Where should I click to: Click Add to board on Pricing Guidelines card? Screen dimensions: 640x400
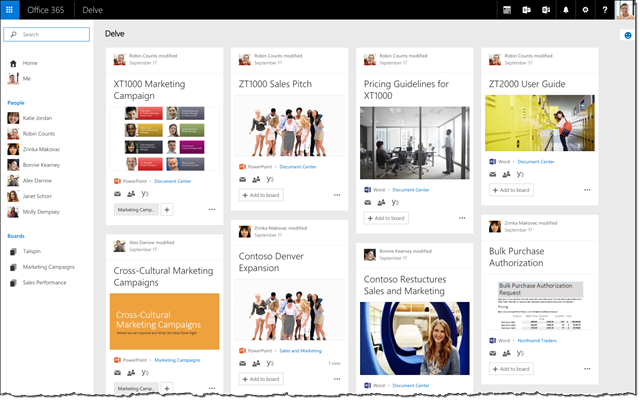pyautogui.click(x=386, y=218)
